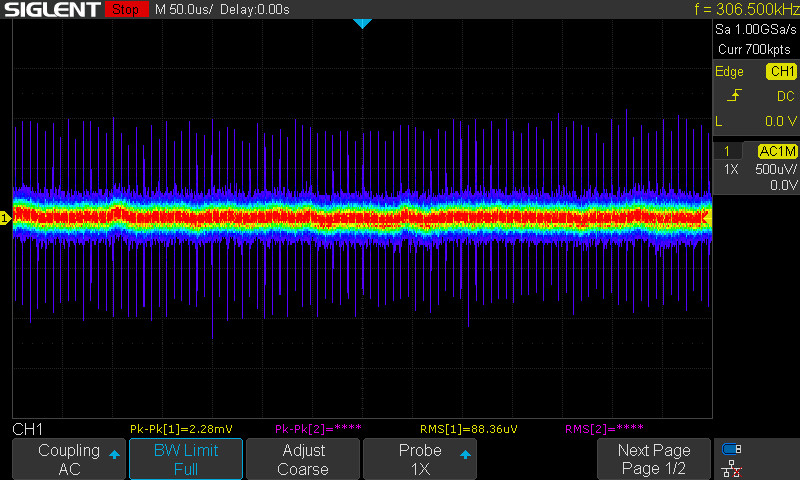Screen dimensions: 800x480
Task: Click the rising edge slope icon
Action: (x=734, y=95)
